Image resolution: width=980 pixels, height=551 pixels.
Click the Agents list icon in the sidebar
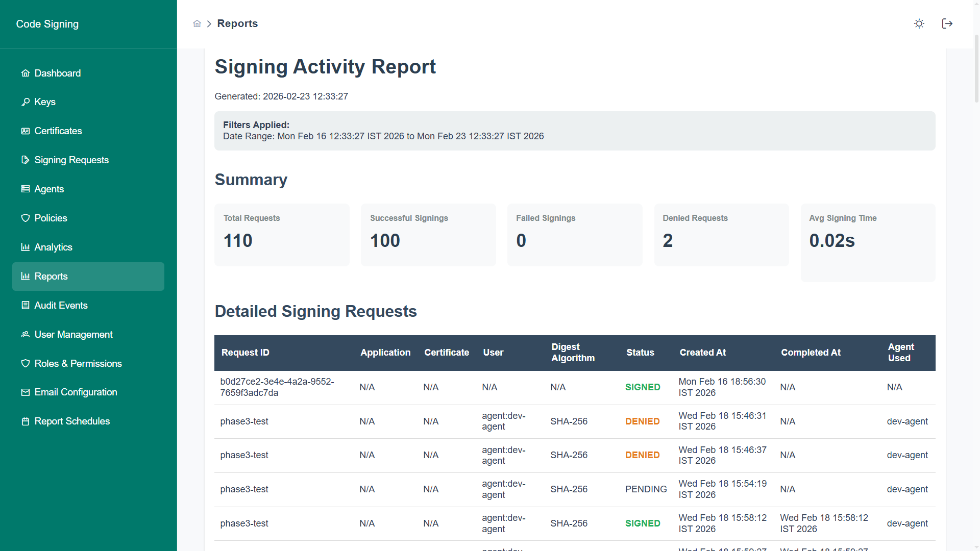click(x=26, y=189)
